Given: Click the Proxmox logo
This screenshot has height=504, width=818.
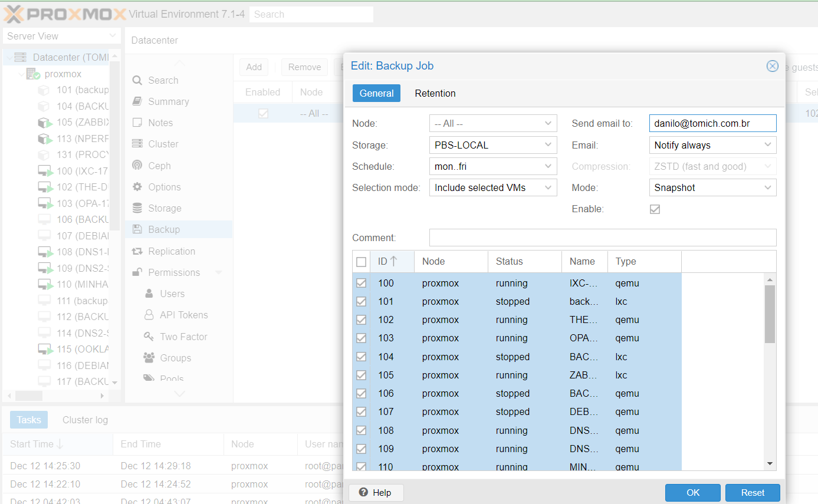Looking at the screenshot, I should click(x=65, y=14).
